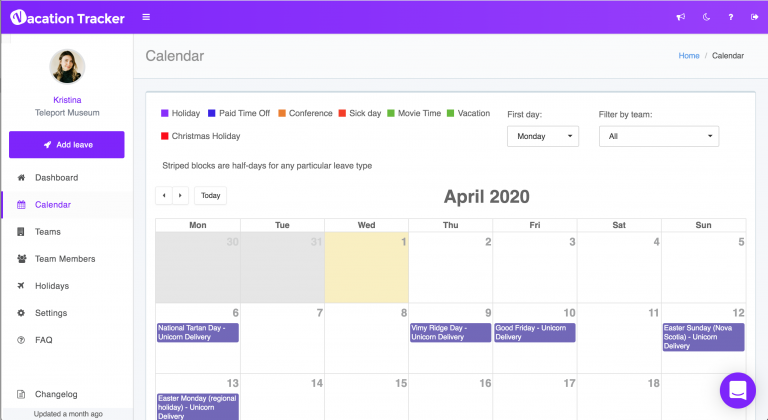Toggle dark mode with the moon icon
768x420 pixels.
(x=706, y=17)
